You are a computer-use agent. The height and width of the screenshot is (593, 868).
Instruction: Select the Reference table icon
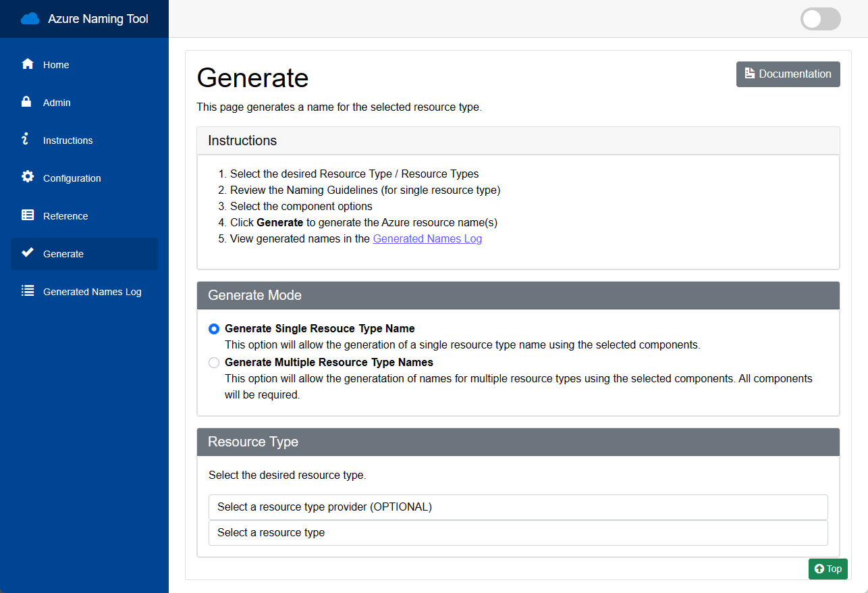[27, 215]
